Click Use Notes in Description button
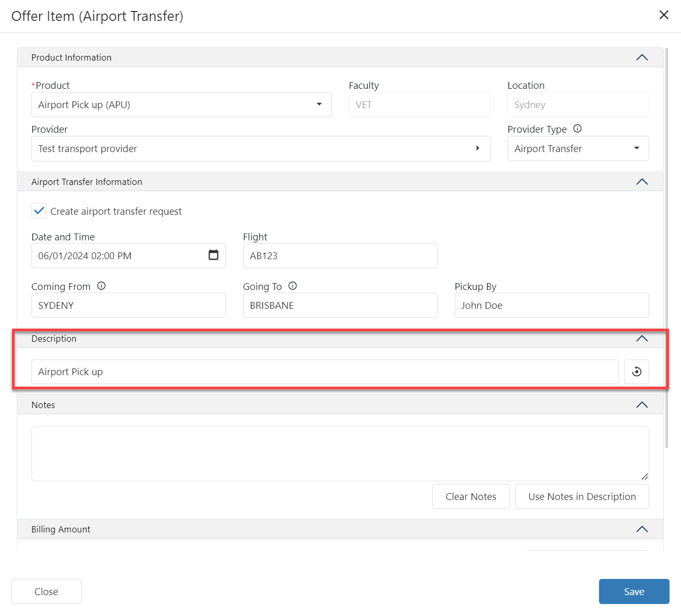 [x=582, y=496]
